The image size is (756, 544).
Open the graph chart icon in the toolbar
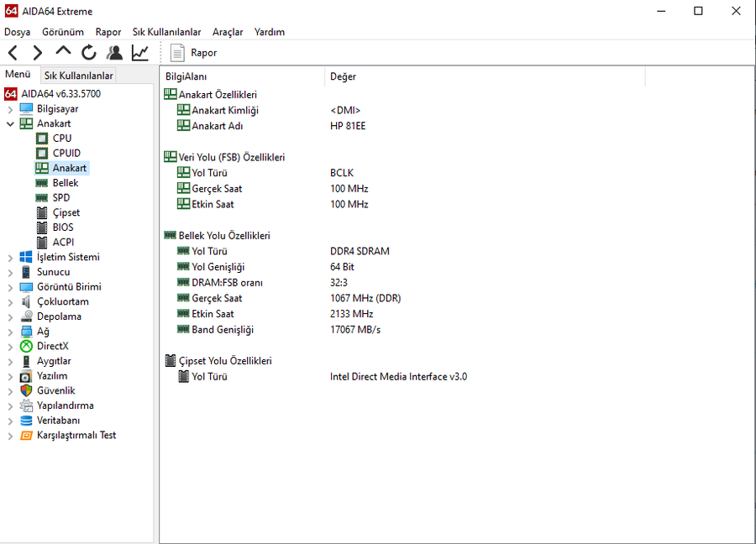point(139,53)
